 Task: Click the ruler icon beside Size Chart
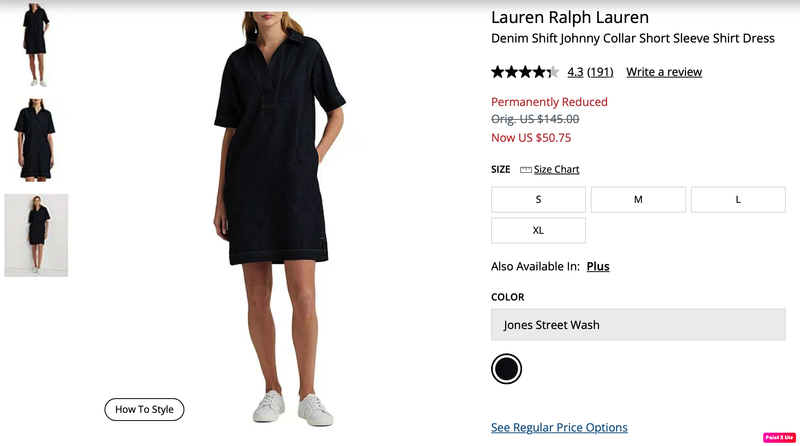click(526, 169)
